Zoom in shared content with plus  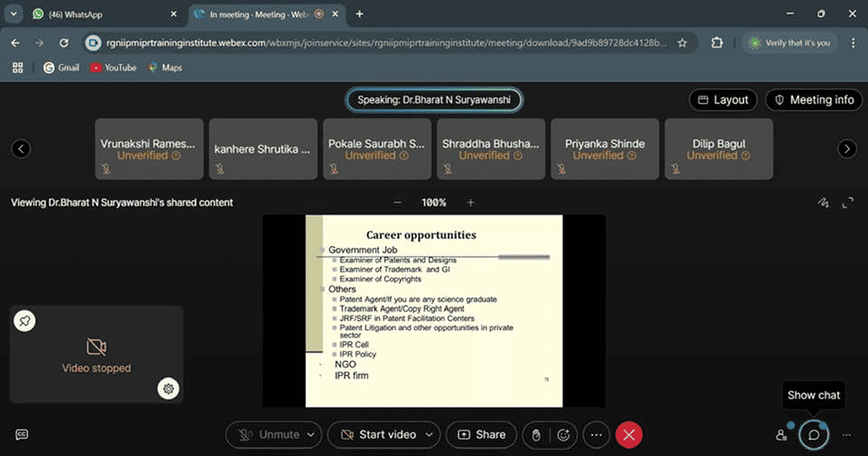tap(471, 203)
